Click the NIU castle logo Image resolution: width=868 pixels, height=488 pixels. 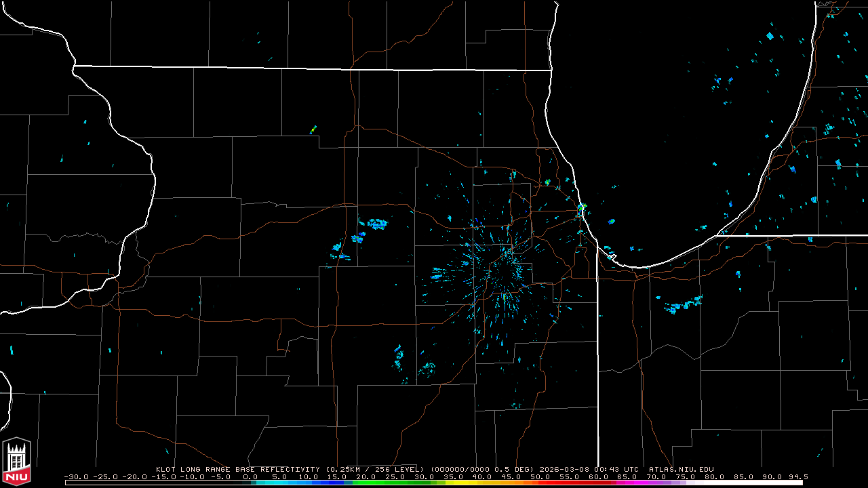[17, 461]
